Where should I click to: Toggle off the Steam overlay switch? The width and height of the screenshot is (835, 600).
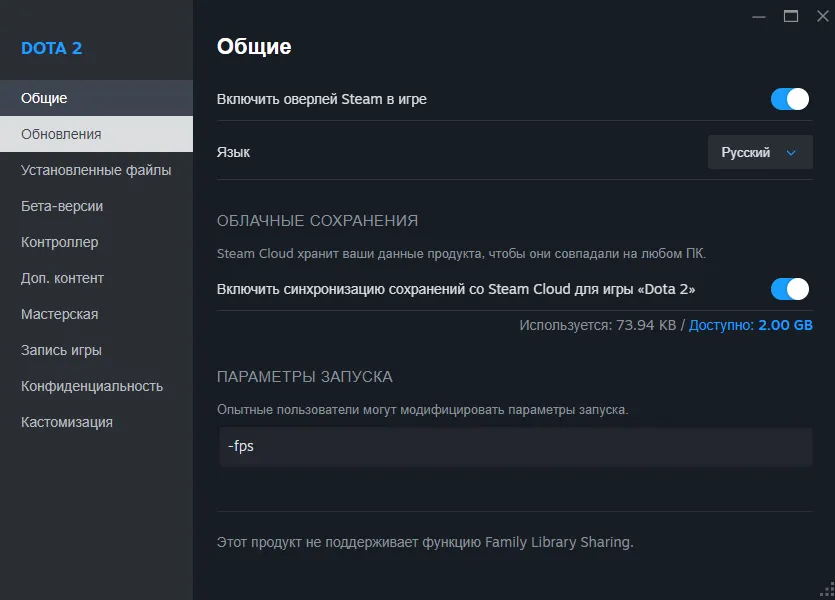tap(788, 99)
